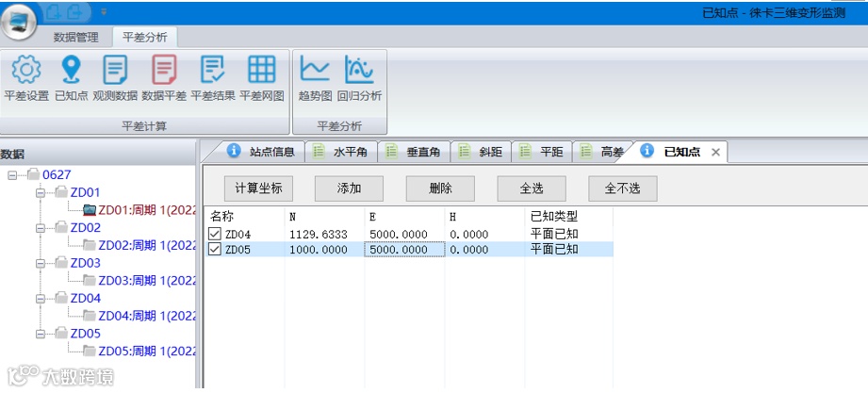Open 水平角 tab

point(341,152)
